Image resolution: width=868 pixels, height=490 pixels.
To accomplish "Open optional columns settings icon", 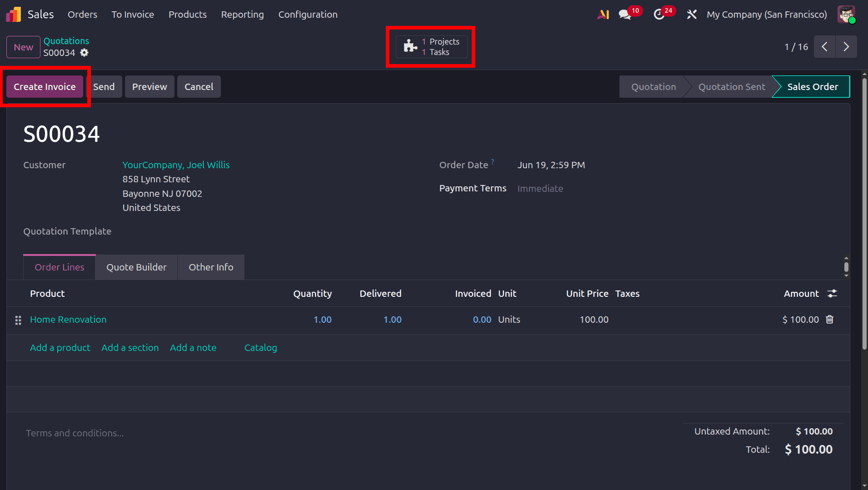I will 832,294.
